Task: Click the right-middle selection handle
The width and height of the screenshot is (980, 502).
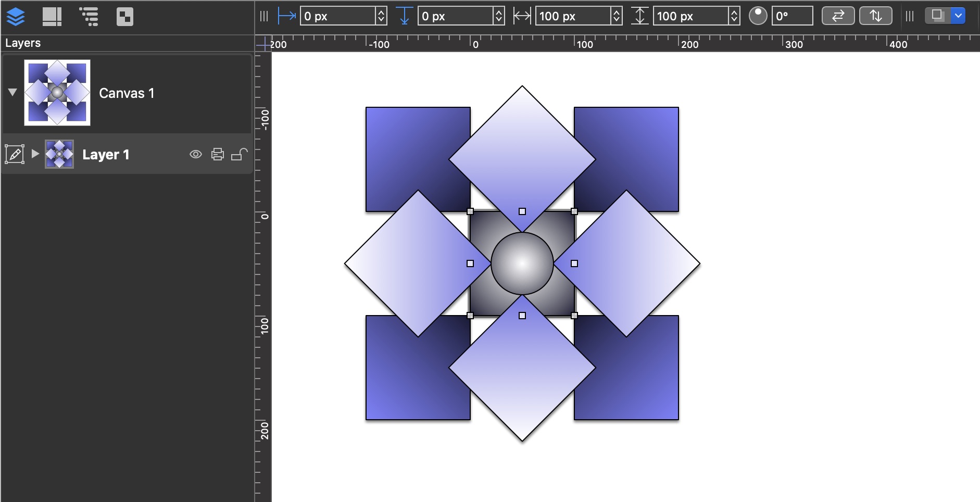Action: coord(574,263)
